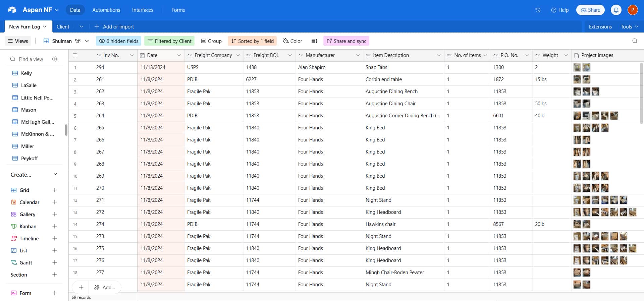Collapse the Create section chevron
644x301 pixels.
[55, 174]
